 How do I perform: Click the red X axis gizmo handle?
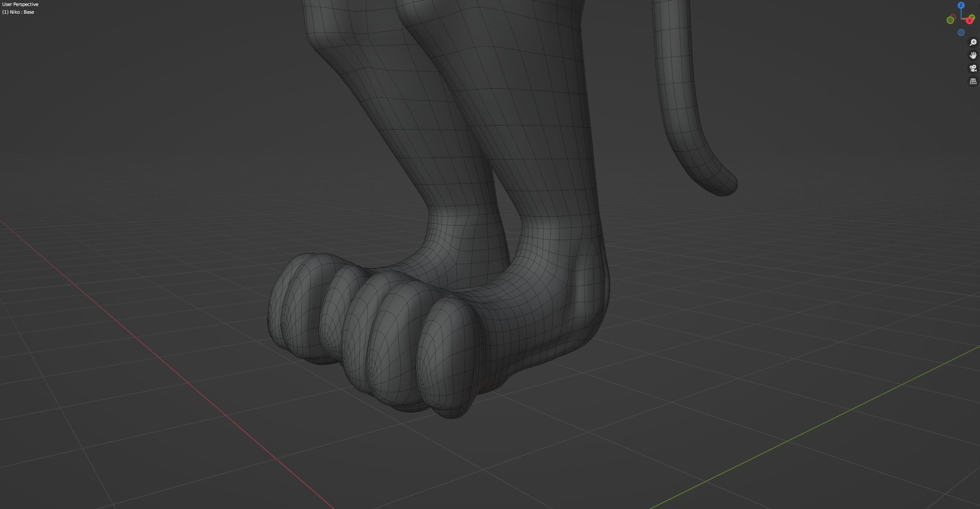point(970,21)
